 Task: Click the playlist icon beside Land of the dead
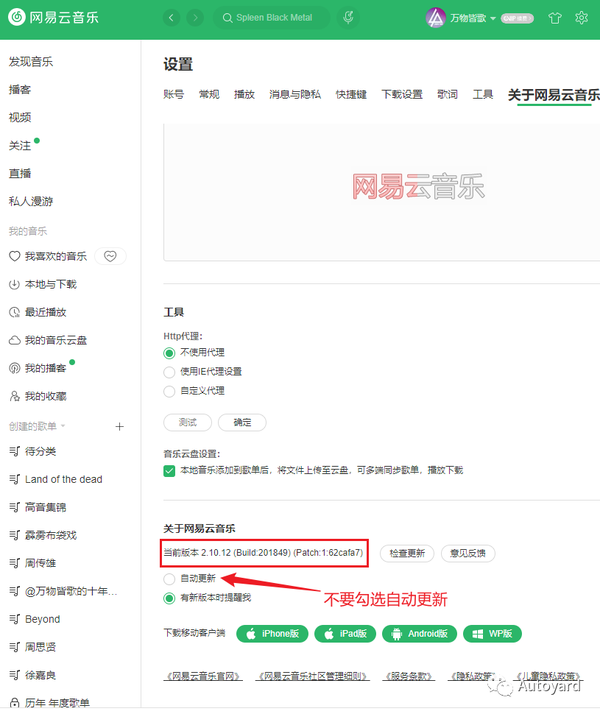(x=15, y=479)
